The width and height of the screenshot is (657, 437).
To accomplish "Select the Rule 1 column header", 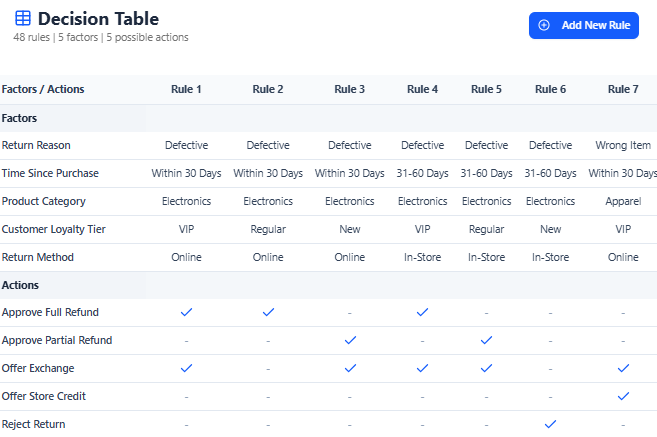I will tap(186, 89).
